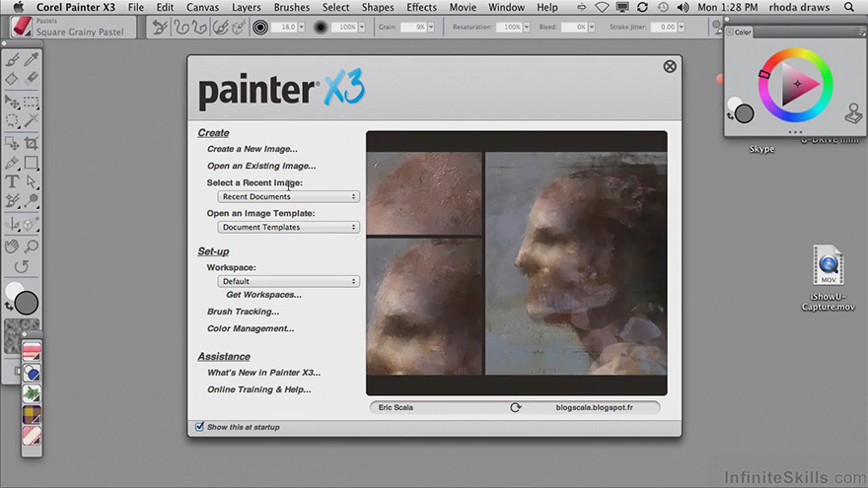Open the Layers menu
Screen dimensions: 868x488
point(246,7)
